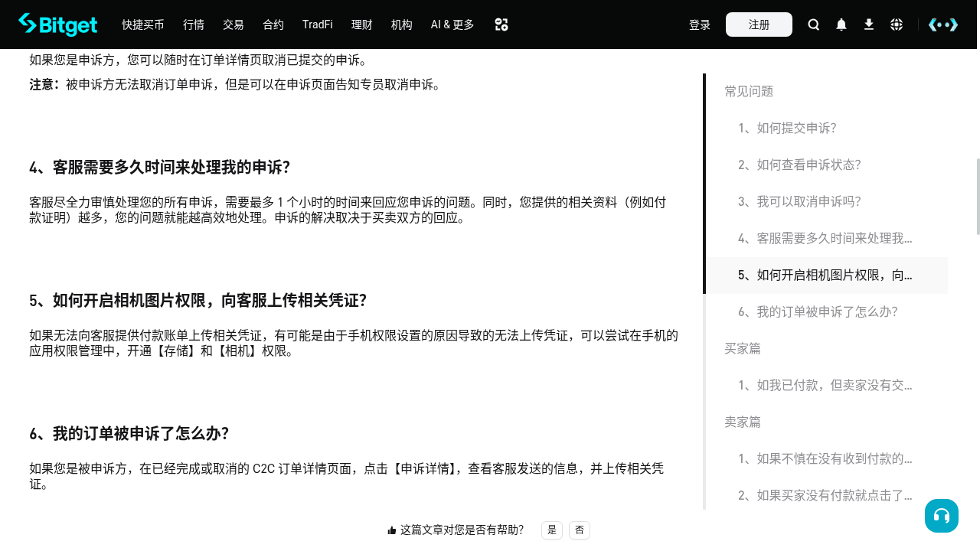Jump to 卖家篇 in the contents sidebar
Image resolution: width=980 pixels, height=551 pixels.
[x=743, y=422]
